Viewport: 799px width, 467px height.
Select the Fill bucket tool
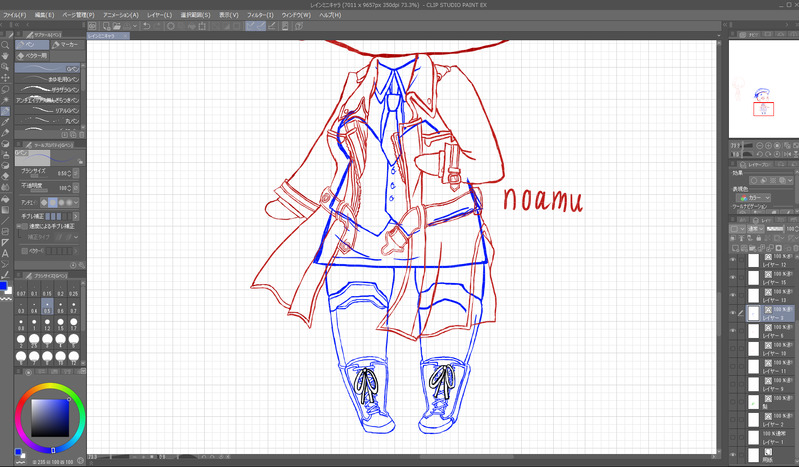pos(6,199)
